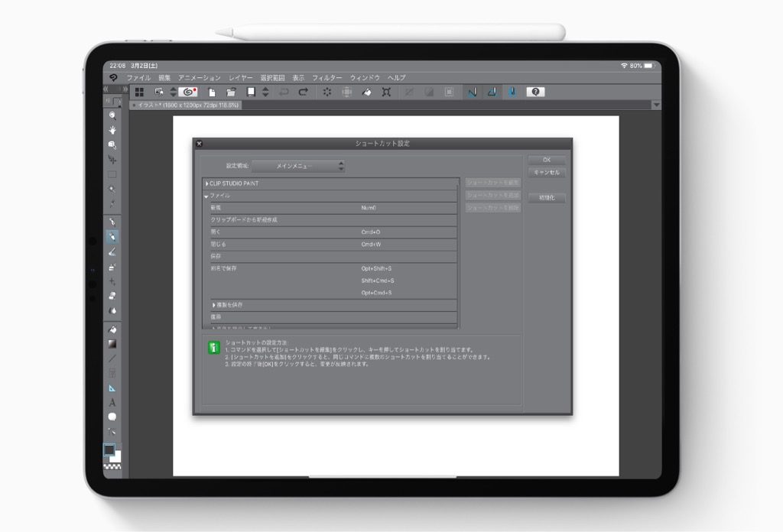Screen dimensions: 783x532
Task: Select the Decoration tool
Action: tap(112, 281)
